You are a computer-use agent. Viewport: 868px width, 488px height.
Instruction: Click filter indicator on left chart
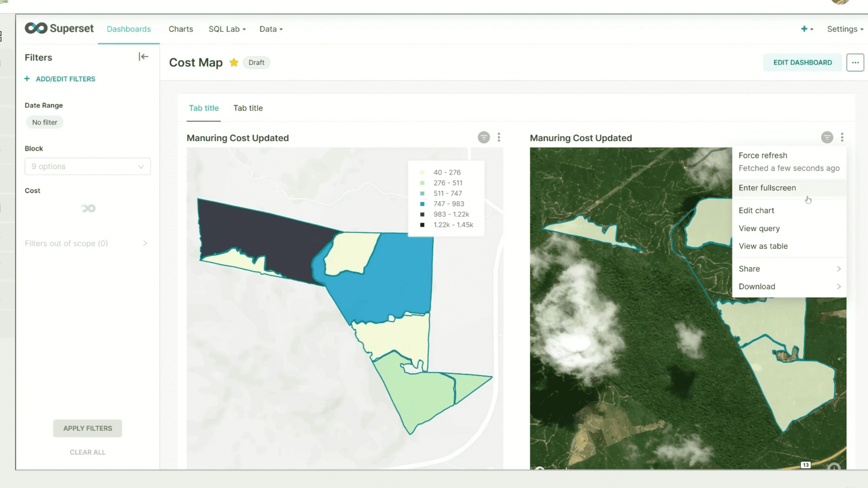pos(484,137)
